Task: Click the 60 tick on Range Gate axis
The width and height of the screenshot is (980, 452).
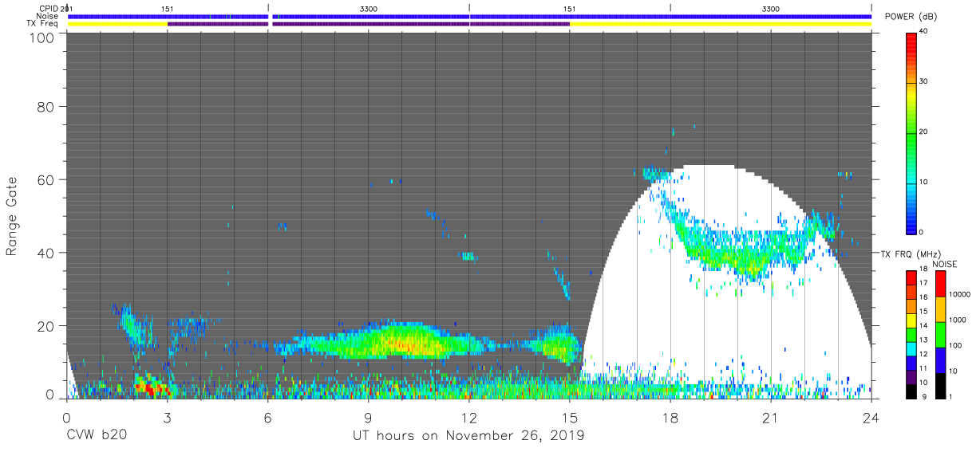Action: [47, 179]
